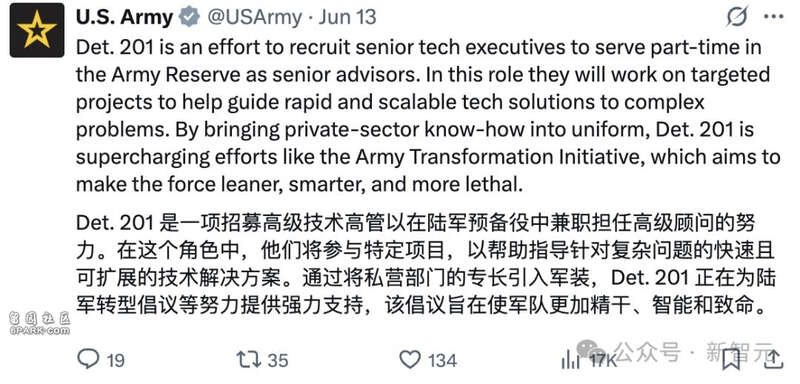The image size is (800, 384).
Task: Open the Jun 13 post timestamp
Action: (x=347, y=18)
